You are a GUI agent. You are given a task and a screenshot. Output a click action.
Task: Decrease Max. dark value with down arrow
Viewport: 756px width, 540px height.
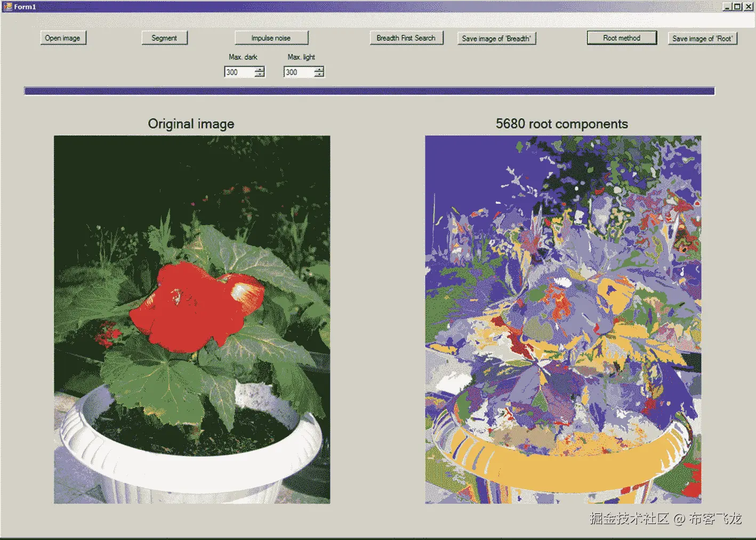point(260,74)
